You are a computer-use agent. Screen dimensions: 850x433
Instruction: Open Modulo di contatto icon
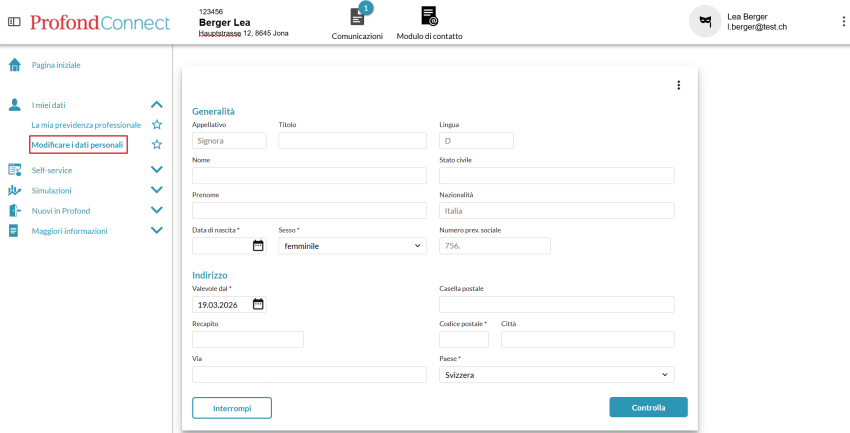[429, 16]
